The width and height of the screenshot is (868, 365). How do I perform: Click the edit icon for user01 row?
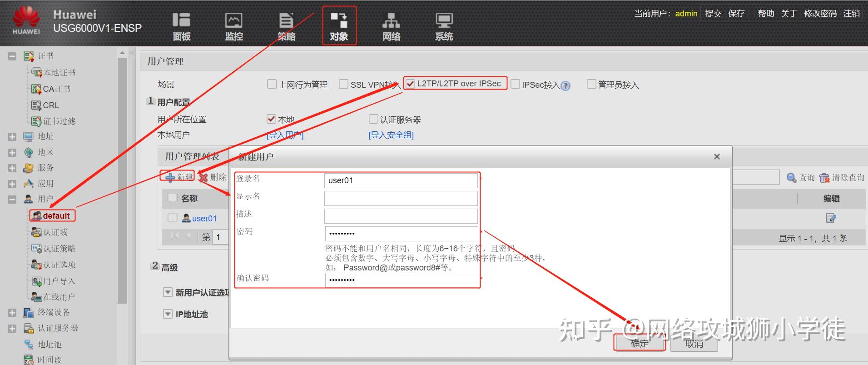pyautogui.click(x=830, y=218)
